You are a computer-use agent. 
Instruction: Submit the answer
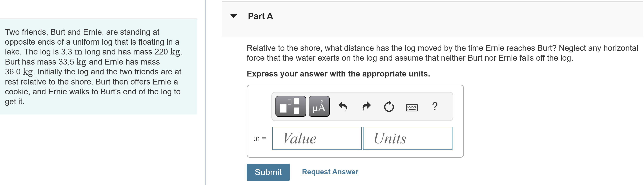coord(268,172)
